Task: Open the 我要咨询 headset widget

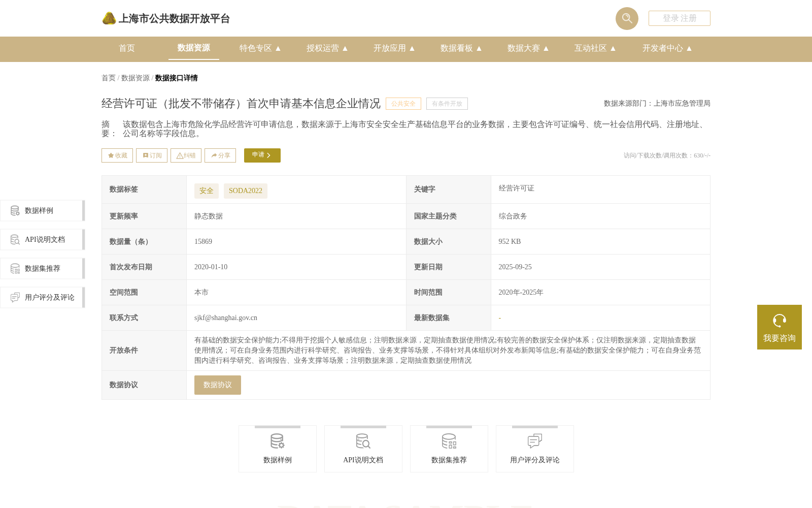Action: pyautogui.click(x=780, y=327)
